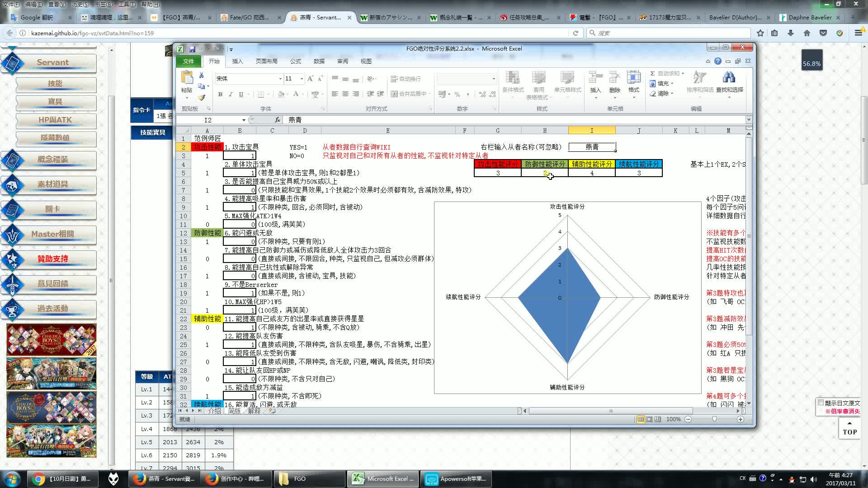
Task: Open the 解释 worksheet tab
Action: point(254,411)
